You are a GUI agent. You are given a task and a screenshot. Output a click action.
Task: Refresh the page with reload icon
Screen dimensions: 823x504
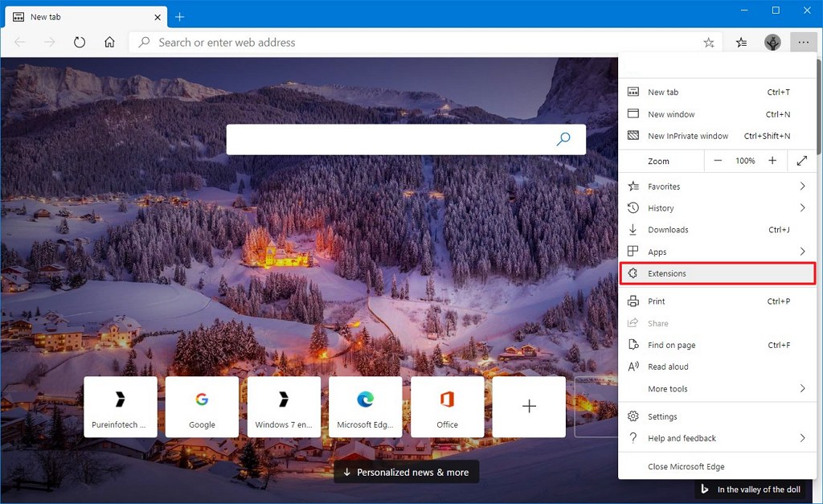click(x=80, y=42)
